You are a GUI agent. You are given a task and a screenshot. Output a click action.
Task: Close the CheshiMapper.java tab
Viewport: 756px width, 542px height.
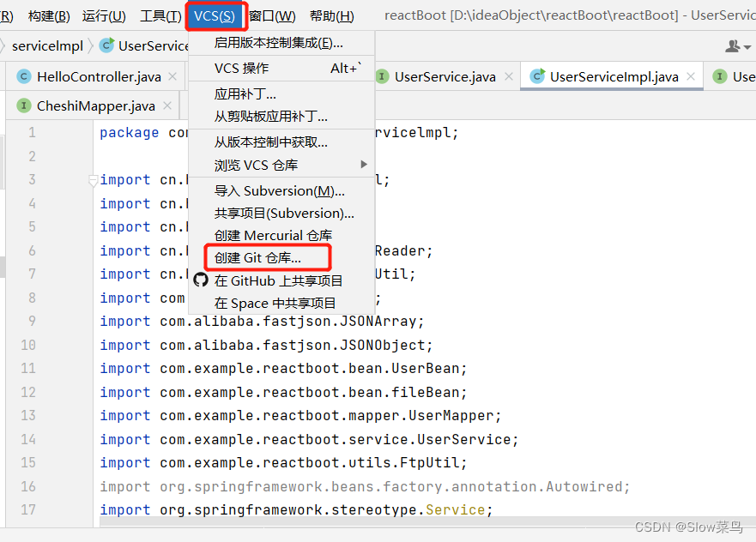167,106
